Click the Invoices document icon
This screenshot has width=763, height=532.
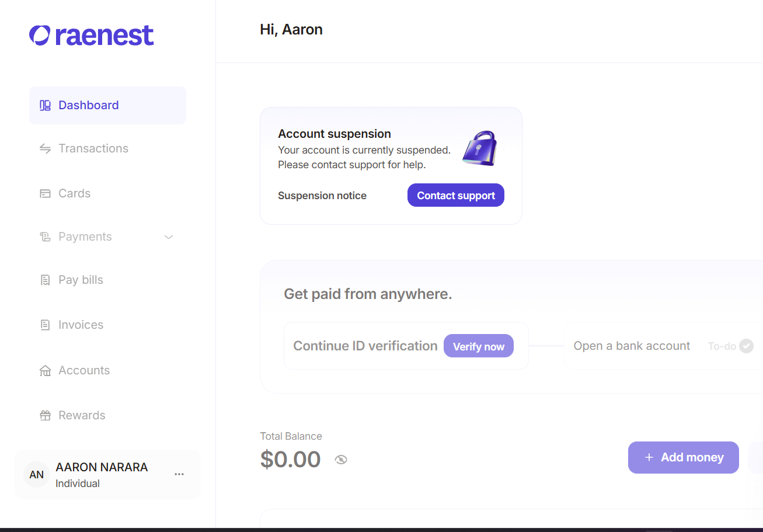[x=45, y=325]
